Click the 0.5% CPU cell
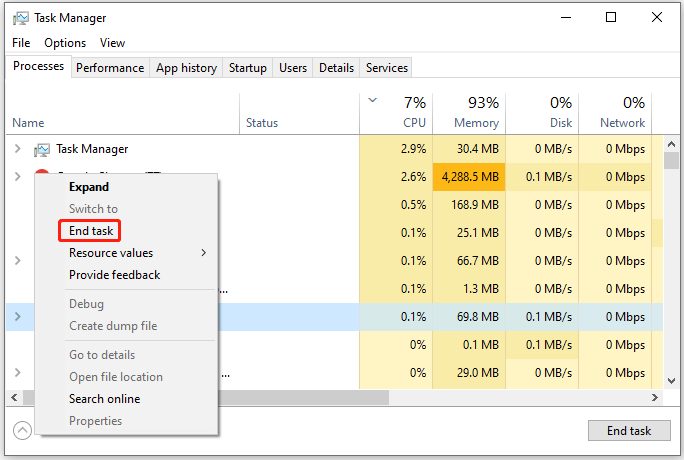Image resolution: width=684 pixels, height=460 pixels. click(x=396, y=205)
